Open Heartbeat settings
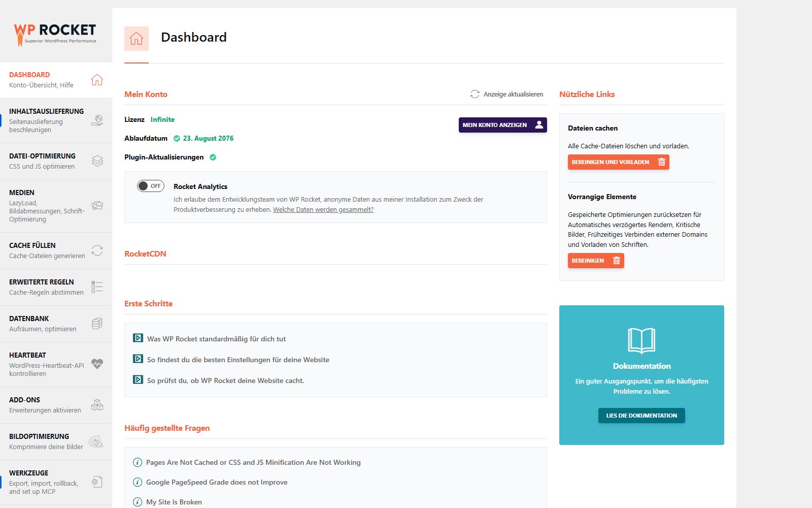812x508 pixels. [x=56, y=364]
